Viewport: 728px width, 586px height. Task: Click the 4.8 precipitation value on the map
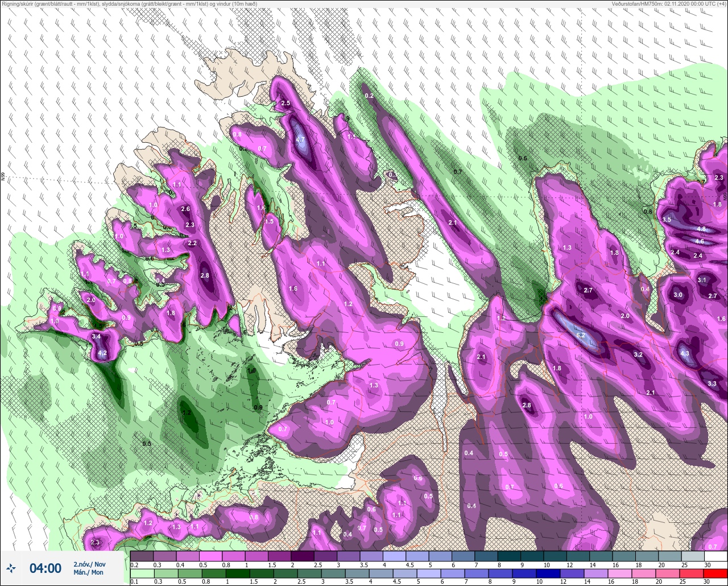pos(701,229)
